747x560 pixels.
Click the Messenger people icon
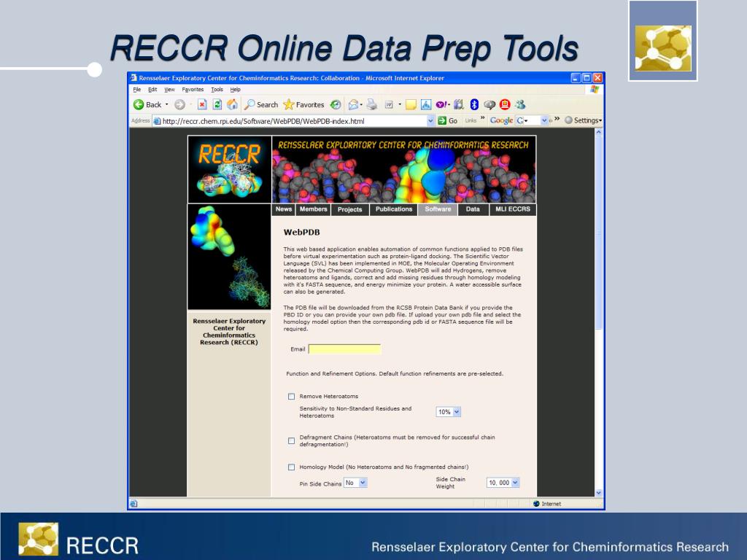(519, 104)
